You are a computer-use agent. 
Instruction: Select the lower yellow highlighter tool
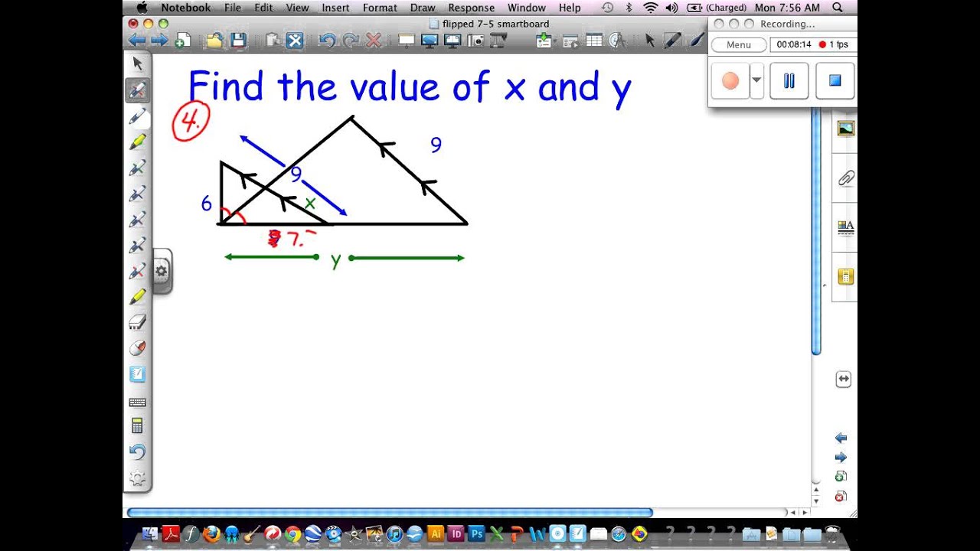pyautogui.click(x=138, y=296)
